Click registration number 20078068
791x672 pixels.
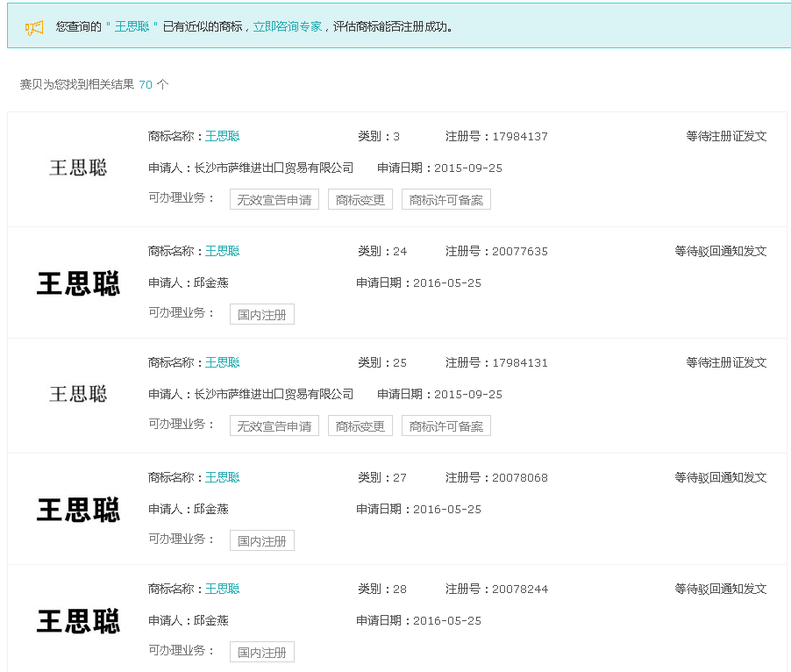(520, 478)
